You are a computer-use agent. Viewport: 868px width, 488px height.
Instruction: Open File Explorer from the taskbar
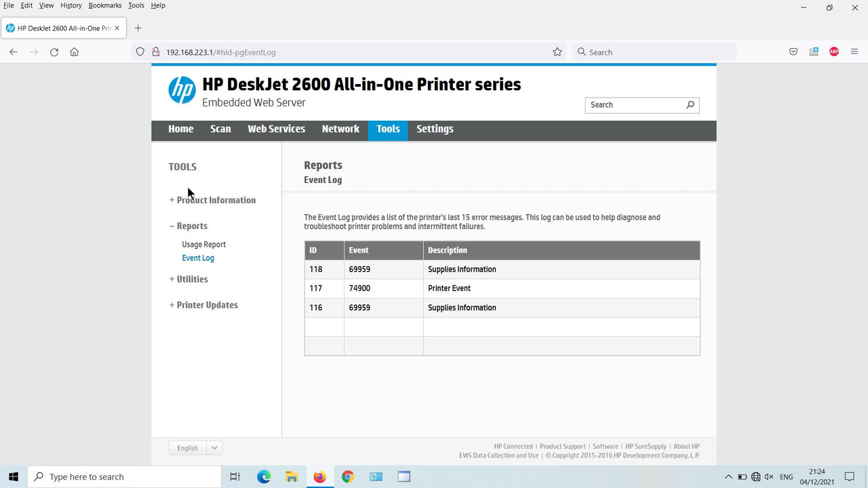(292, 476)
